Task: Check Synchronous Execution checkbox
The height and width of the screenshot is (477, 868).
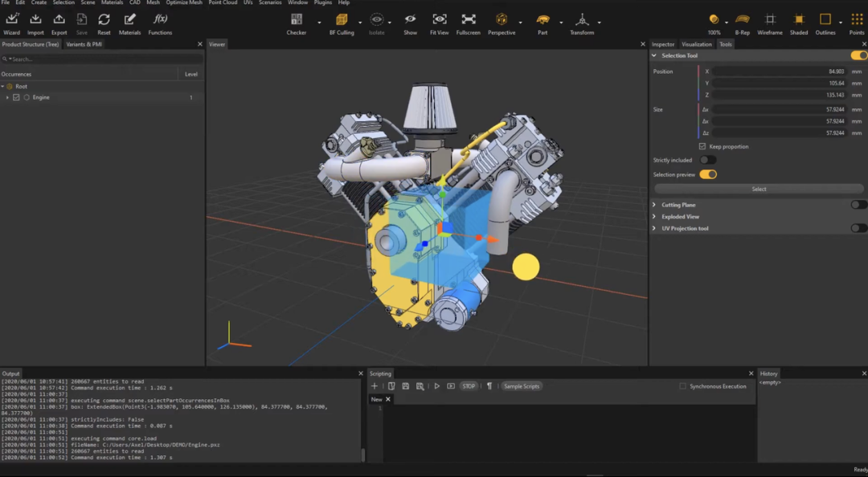Action: pos(683,386)
